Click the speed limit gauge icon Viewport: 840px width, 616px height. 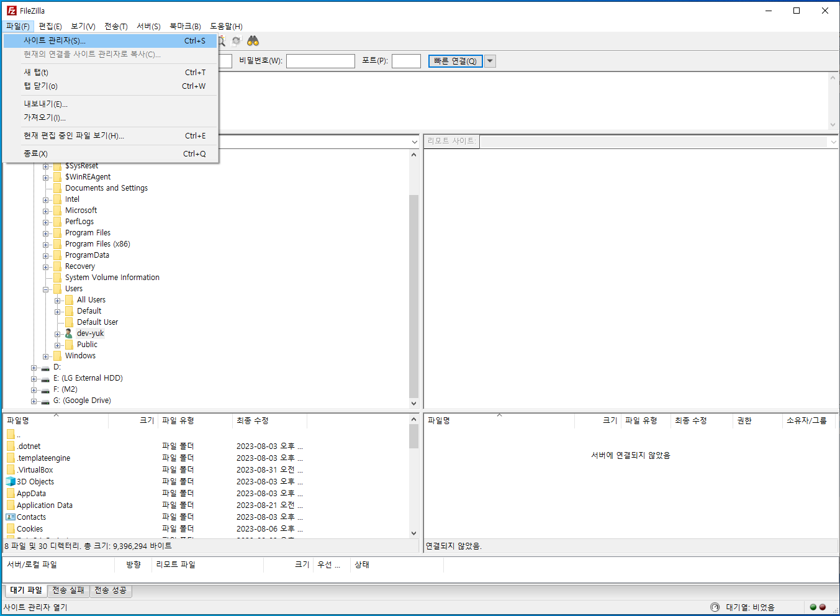(715, 607)
